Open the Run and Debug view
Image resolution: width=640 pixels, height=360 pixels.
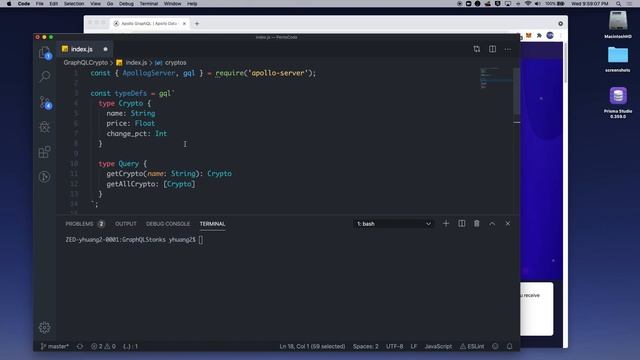point(45,127)
